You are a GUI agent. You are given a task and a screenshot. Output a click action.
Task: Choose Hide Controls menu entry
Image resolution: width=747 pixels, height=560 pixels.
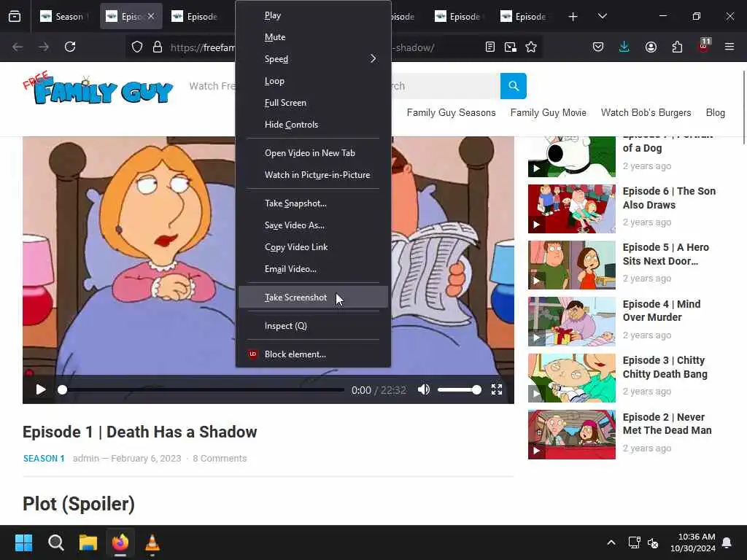point(313,125)
